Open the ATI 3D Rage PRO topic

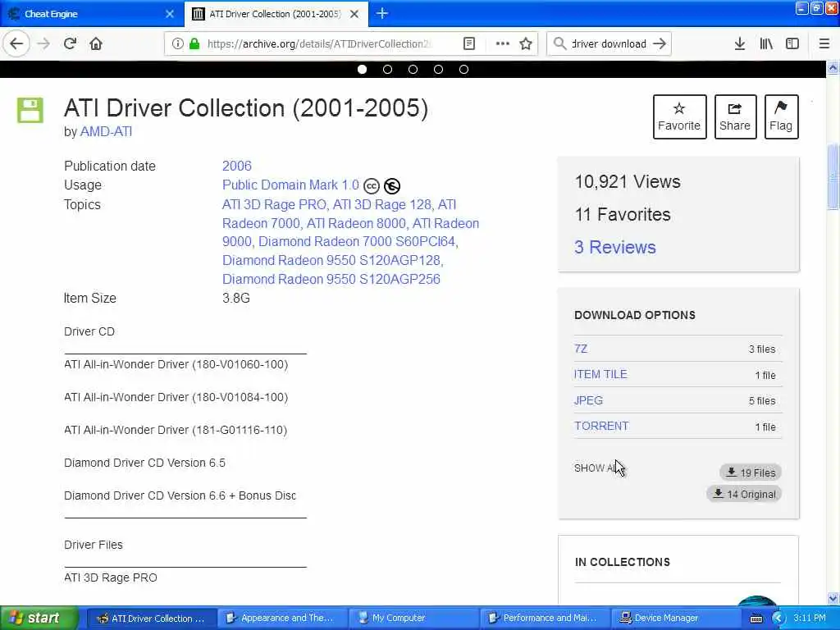[274, 204]
